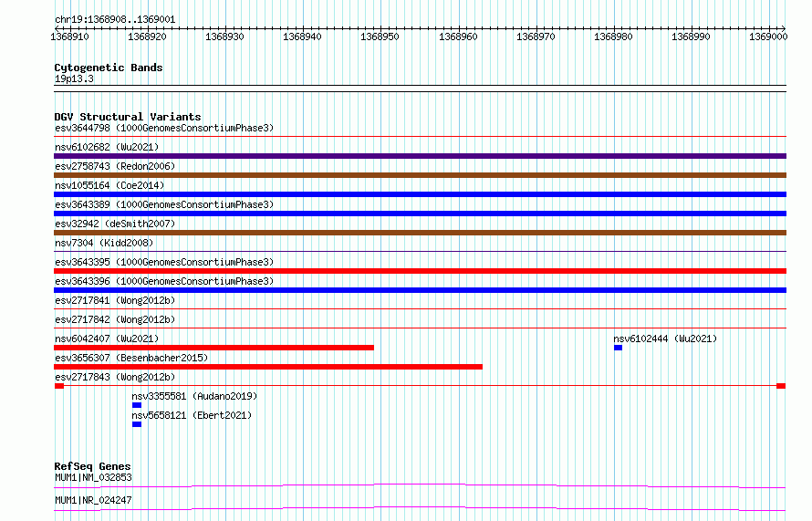Click ruler position 1368940
Viewport: 812px width, 521px height.
pos(302,36)
